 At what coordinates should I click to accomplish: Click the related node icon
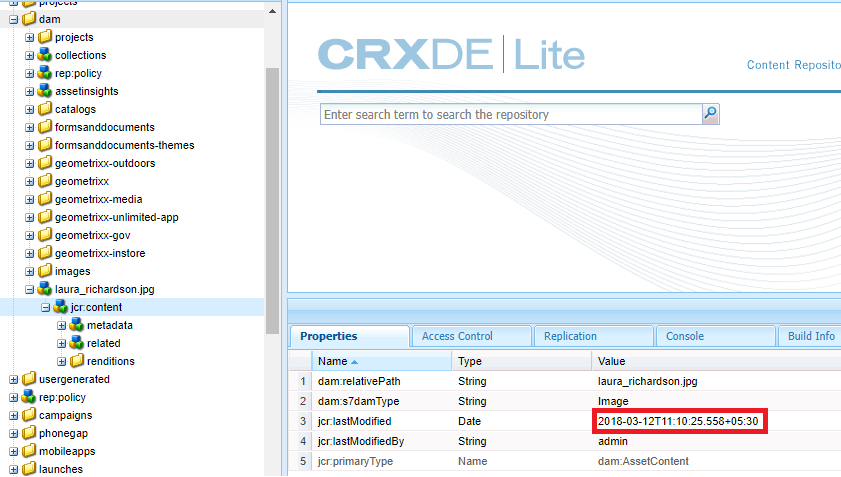77,343
